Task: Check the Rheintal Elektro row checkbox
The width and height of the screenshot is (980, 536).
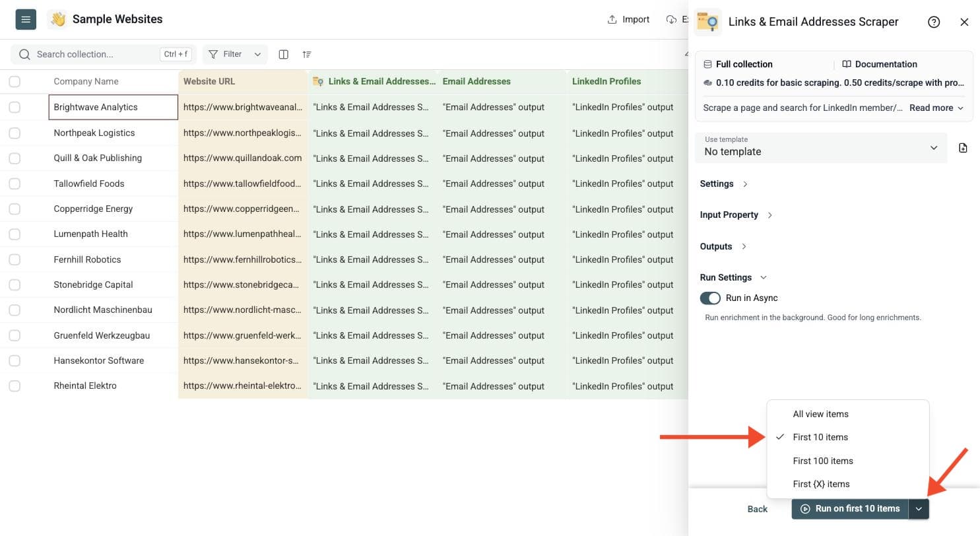Action: (15, 386)
